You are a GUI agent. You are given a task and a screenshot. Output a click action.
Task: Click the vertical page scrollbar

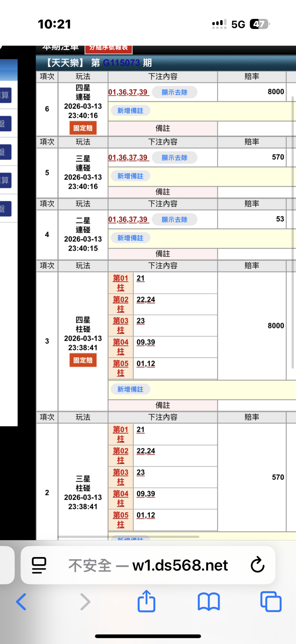point(293,232)
